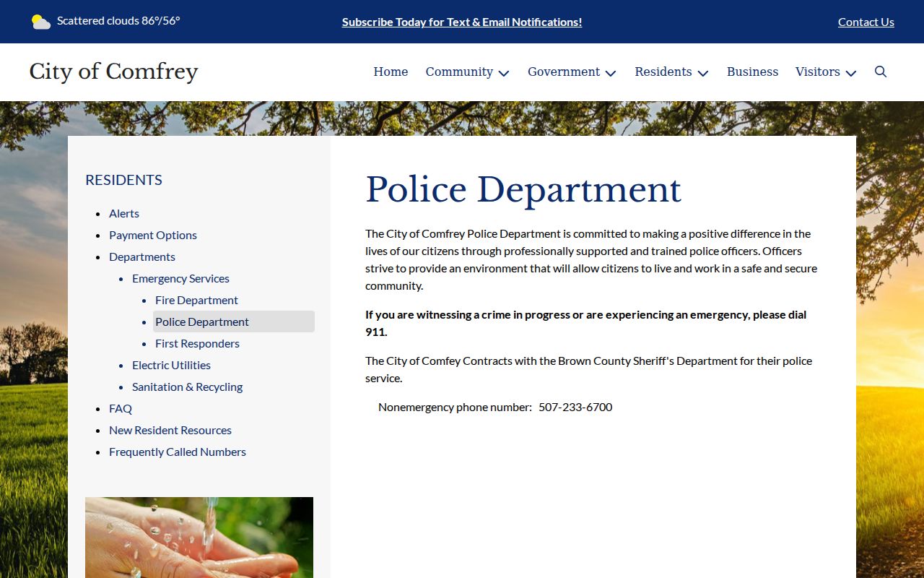Click the bold 911 emergency notice text

586,323
